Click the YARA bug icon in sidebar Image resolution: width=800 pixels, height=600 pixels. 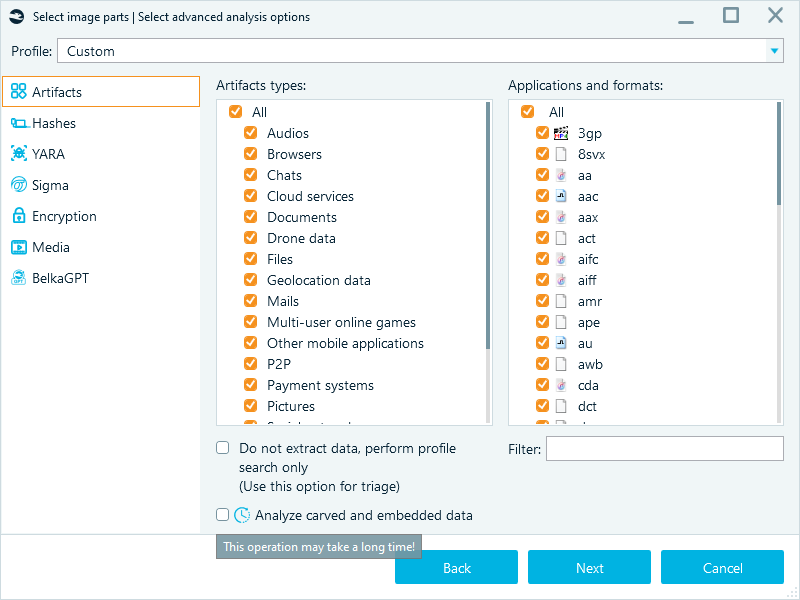point(18,154)
